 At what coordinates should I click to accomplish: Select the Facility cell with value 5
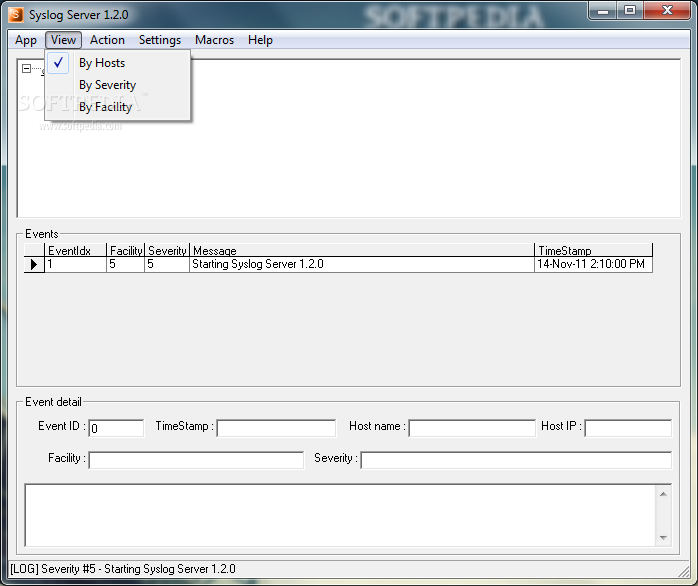(x=126, y=265)
